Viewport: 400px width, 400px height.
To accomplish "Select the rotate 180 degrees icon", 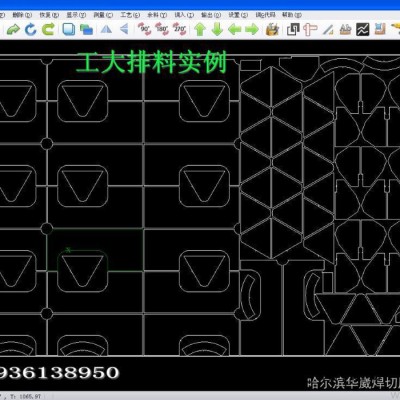I will (162, 29).
